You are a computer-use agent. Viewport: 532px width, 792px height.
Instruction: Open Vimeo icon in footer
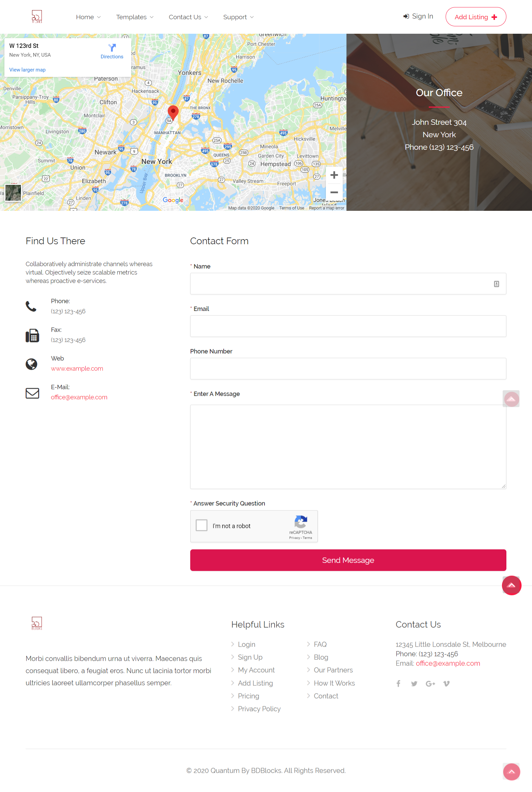(x=446, y=683)
